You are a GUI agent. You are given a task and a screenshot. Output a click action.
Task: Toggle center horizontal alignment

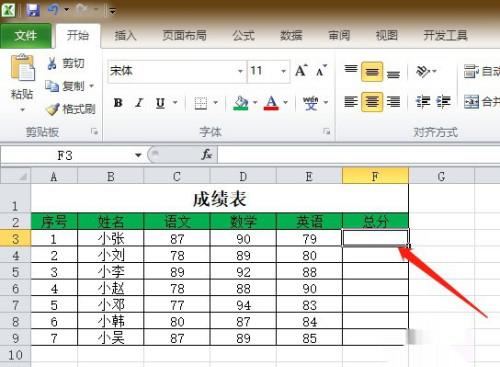click(x=372, y=101)
